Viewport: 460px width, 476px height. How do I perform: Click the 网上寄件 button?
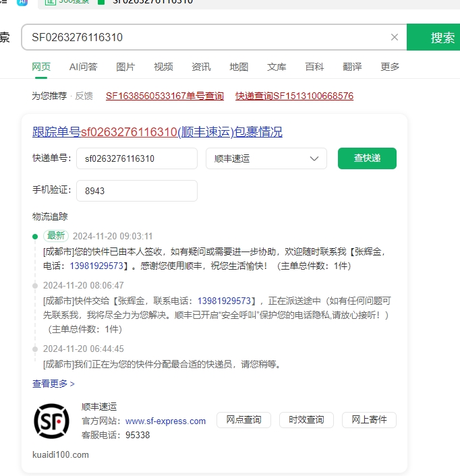coord(369,420)
